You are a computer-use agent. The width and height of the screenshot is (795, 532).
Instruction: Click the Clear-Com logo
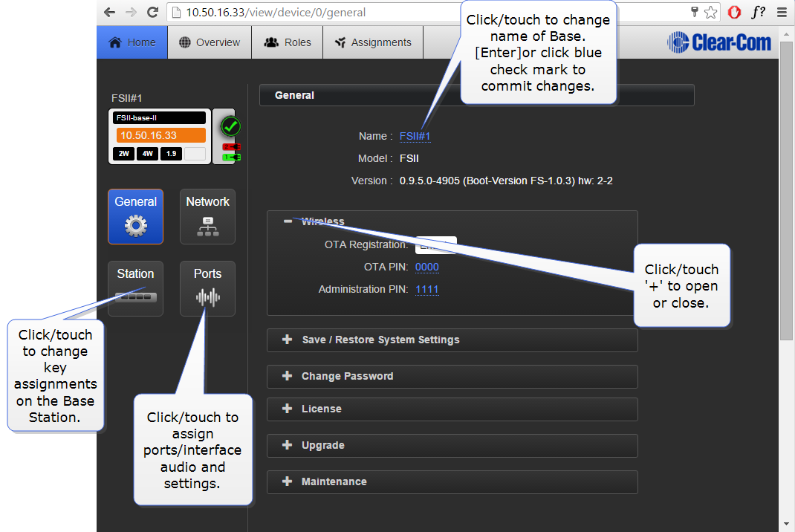[719, 42]
